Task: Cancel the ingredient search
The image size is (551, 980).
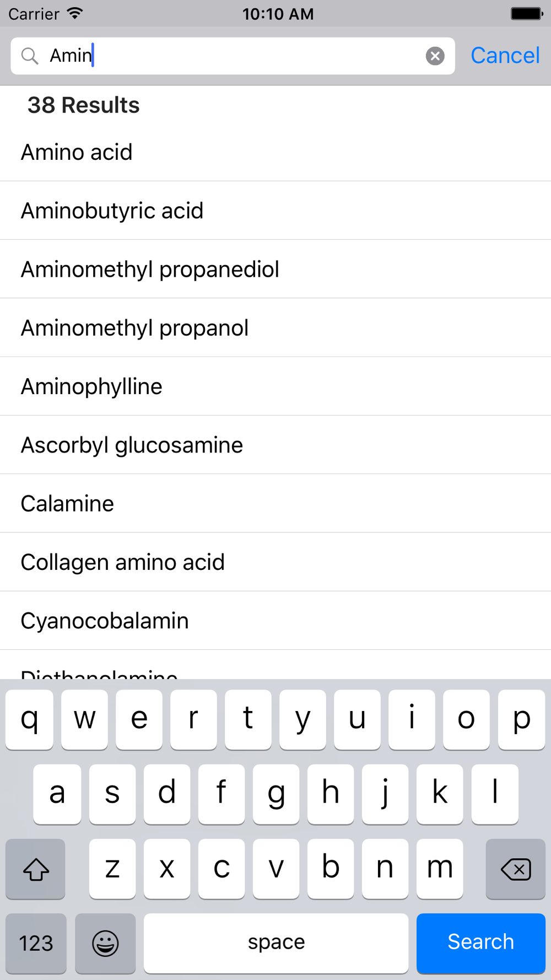Action: tap(505, 56)
